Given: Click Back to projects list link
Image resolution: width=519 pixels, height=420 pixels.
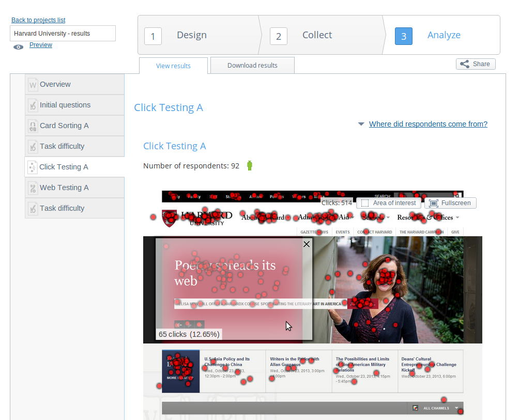Looking at the screenshot, I should [x=38, y=20].
